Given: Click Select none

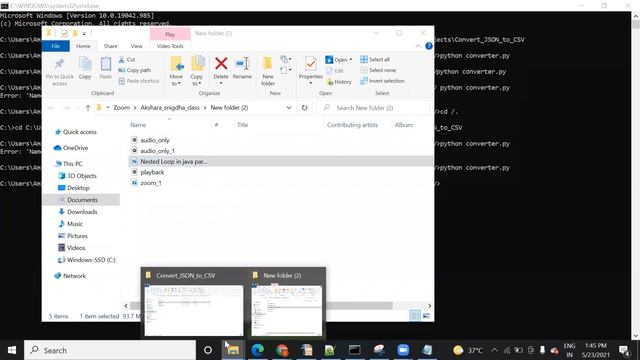Looking at the screenshot, I should [378, 70].
